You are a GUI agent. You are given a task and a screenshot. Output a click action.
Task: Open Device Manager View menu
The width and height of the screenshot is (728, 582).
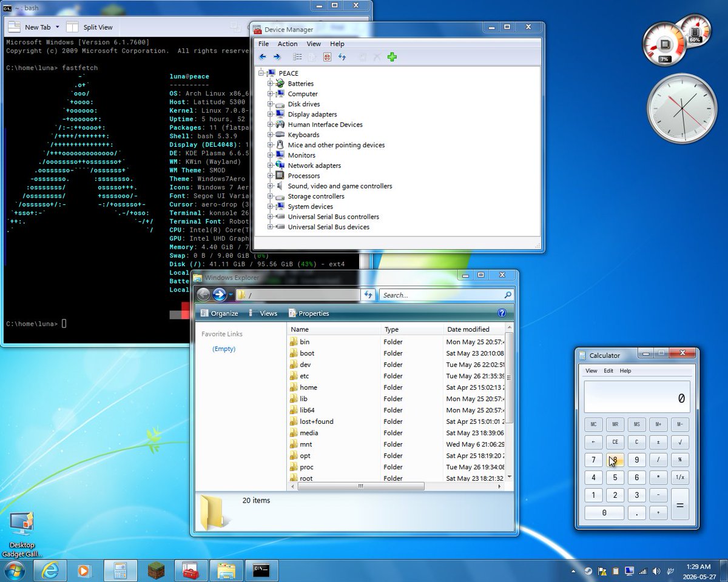314,44
